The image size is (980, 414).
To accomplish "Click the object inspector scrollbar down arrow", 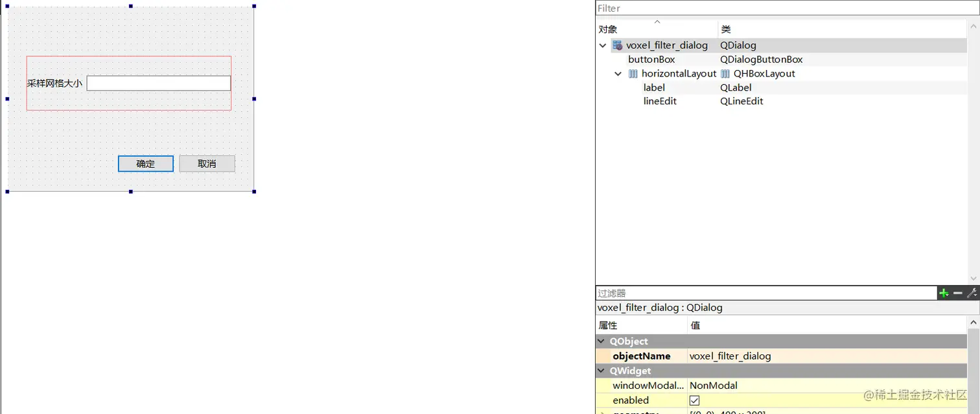I will coord(973,279).
